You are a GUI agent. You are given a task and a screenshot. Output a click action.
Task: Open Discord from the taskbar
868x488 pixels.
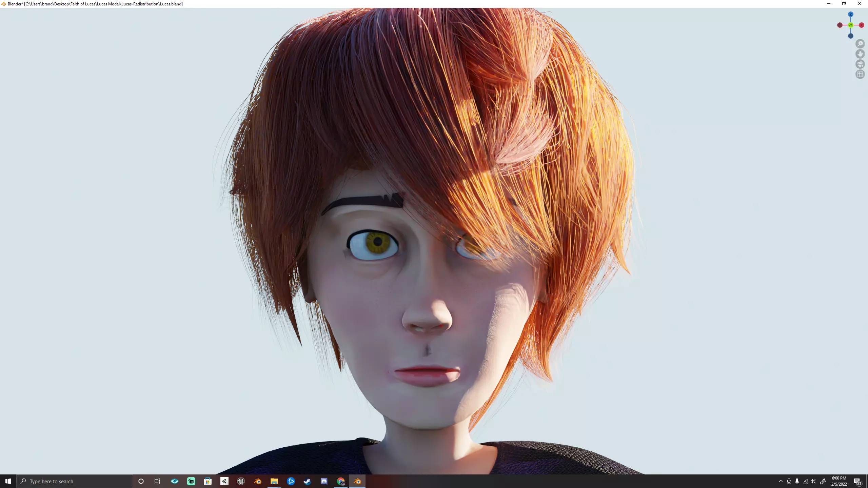tap(324, 481)
